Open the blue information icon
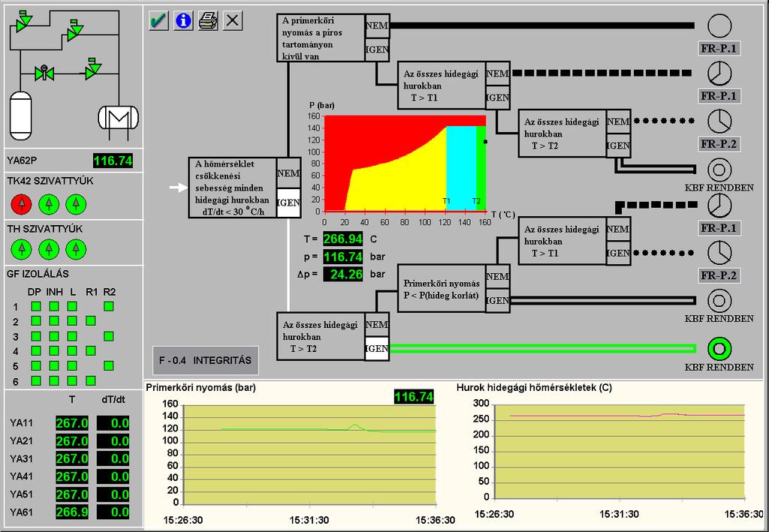769x532 pixels. (183, 21)
